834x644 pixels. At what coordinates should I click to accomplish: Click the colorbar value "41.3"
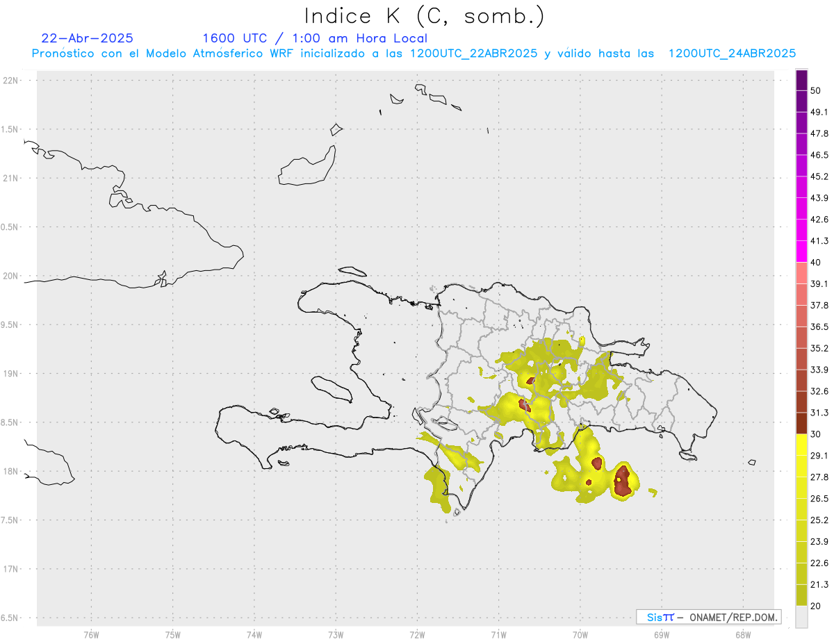(819, 241)
